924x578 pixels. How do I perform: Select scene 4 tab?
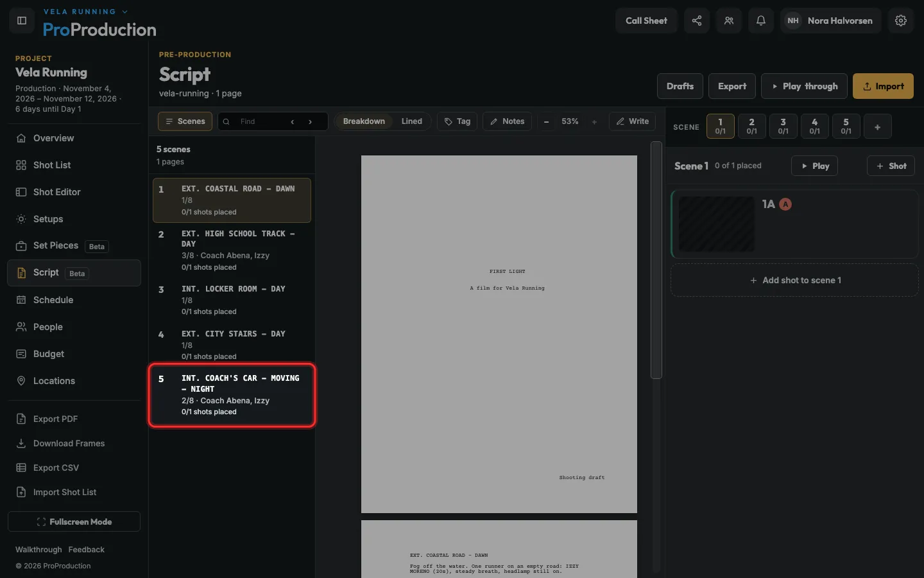(x=814, y=126)
